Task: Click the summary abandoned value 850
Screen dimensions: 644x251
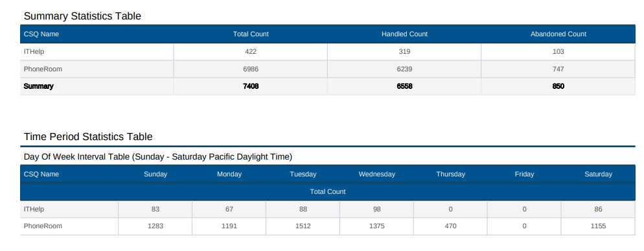Action: pyautogui.click(x=558, y=86)
